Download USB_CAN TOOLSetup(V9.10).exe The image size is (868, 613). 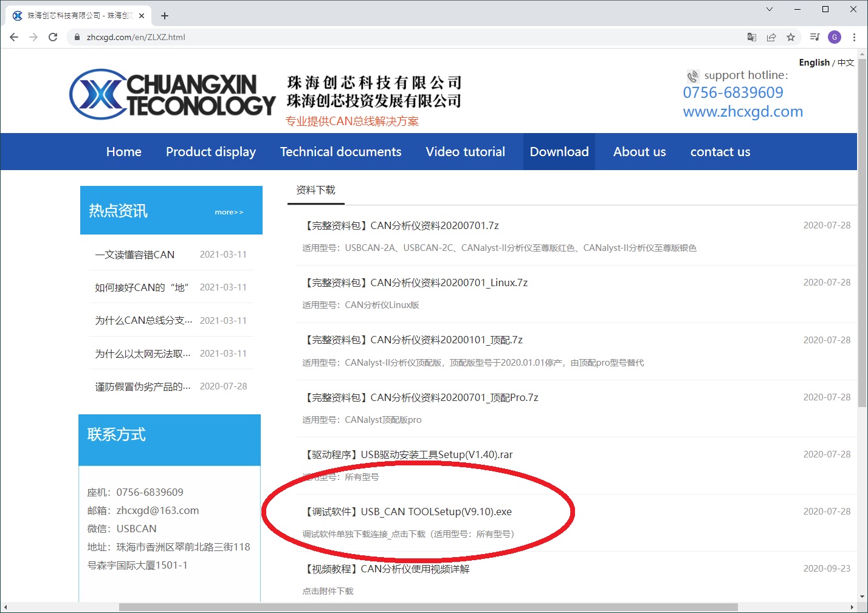[407, 512]
